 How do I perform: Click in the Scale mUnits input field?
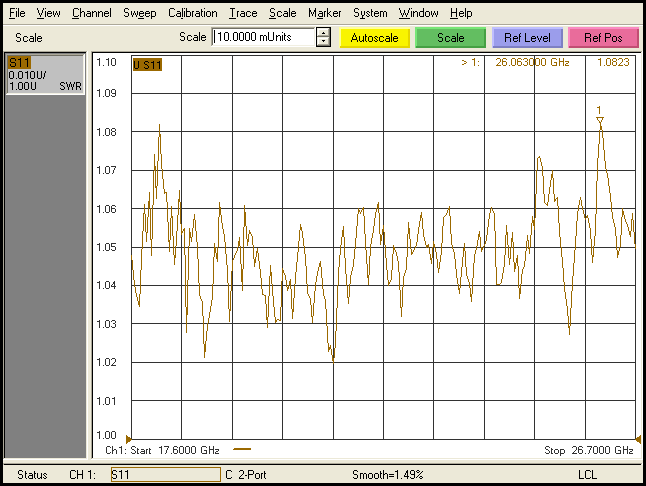[x=262, y=38]
